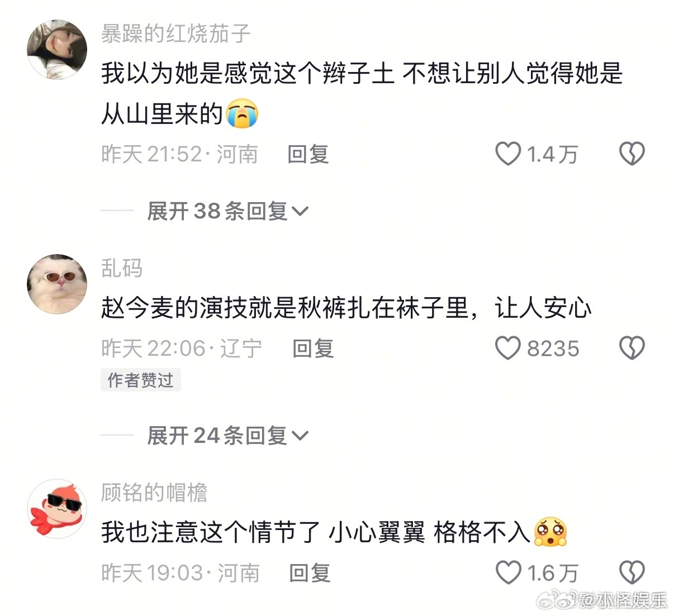This screenshot has height=616, width=674.
Task: Expand the 38 replies thread
Action: (227, 211)
